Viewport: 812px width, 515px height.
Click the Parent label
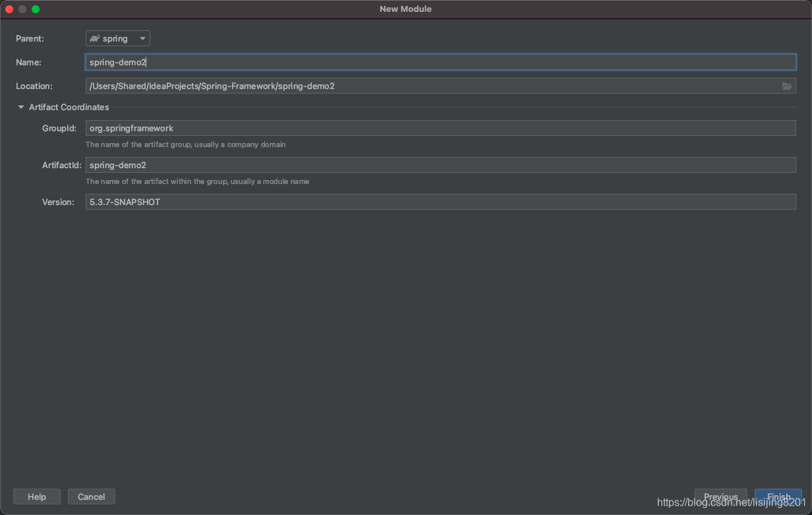30,38
